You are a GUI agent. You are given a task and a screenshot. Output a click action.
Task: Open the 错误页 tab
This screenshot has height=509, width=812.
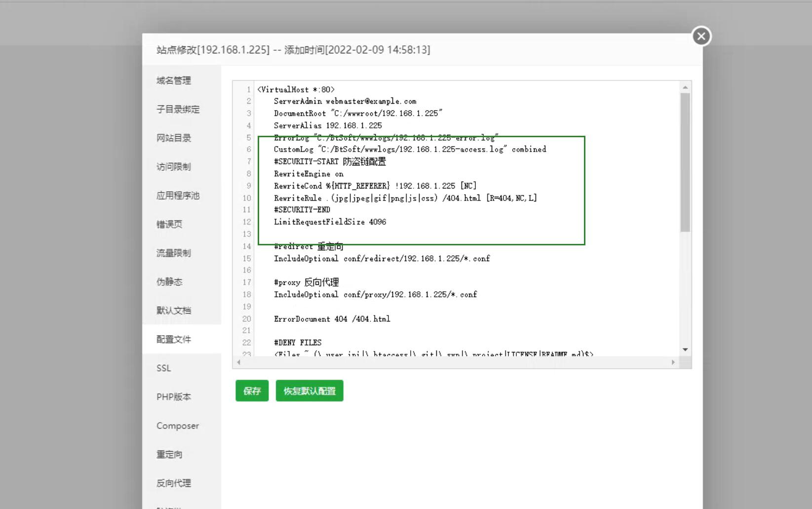[x=169, y=224]
